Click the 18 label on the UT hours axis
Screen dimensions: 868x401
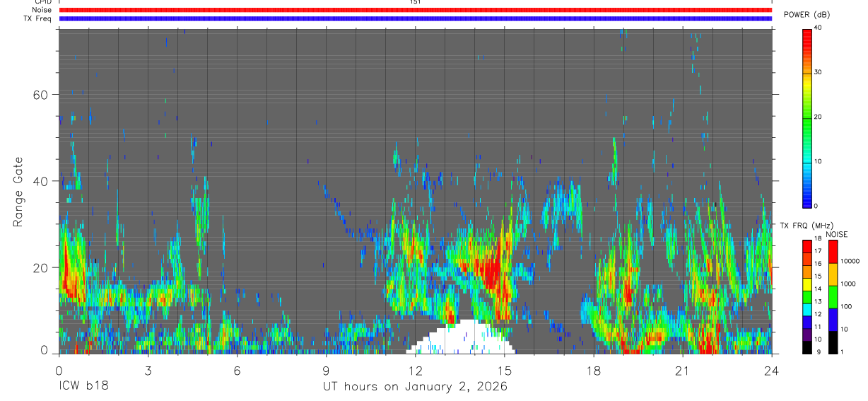[x=594, y=371]
